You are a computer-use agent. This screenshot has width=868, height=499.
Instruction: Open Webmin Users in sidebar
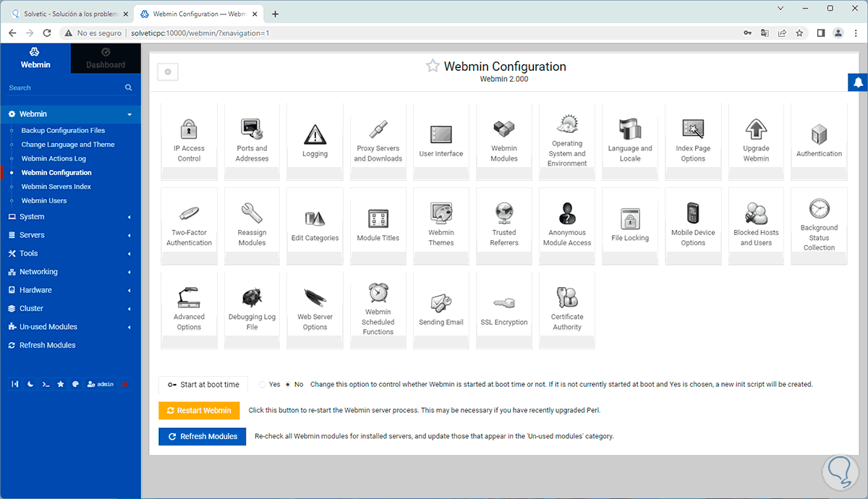tap(44, 200)
